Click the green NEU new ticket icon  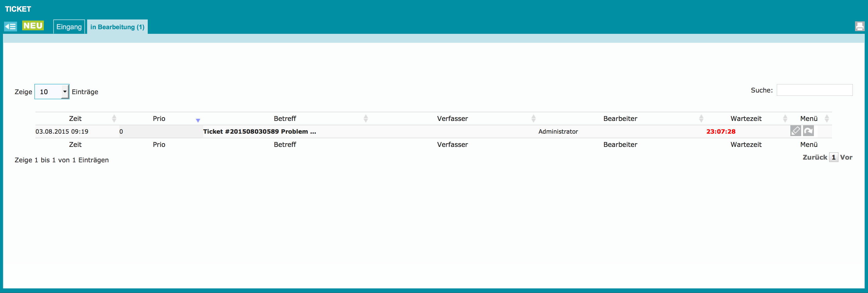(33, 26)
